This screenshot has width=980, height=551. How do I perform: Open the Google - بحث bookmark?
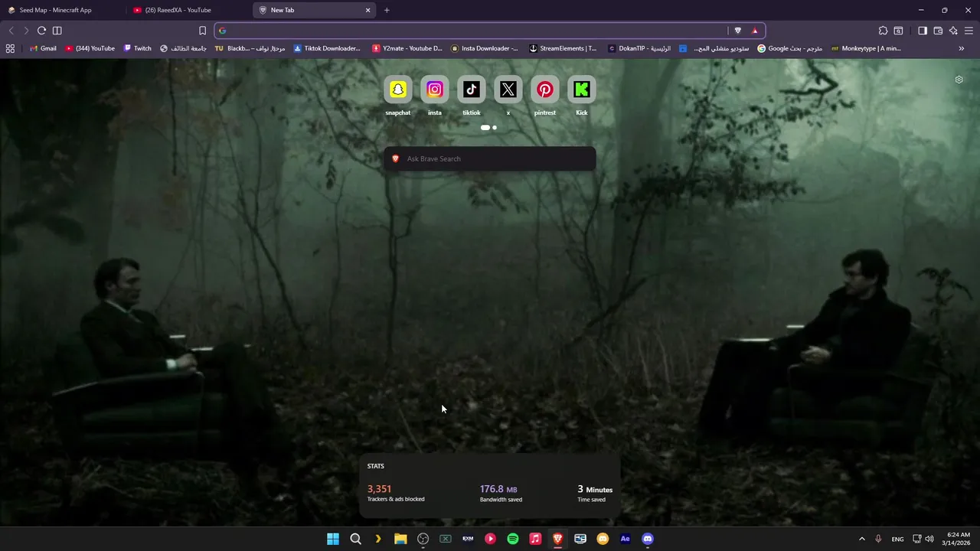789,48
